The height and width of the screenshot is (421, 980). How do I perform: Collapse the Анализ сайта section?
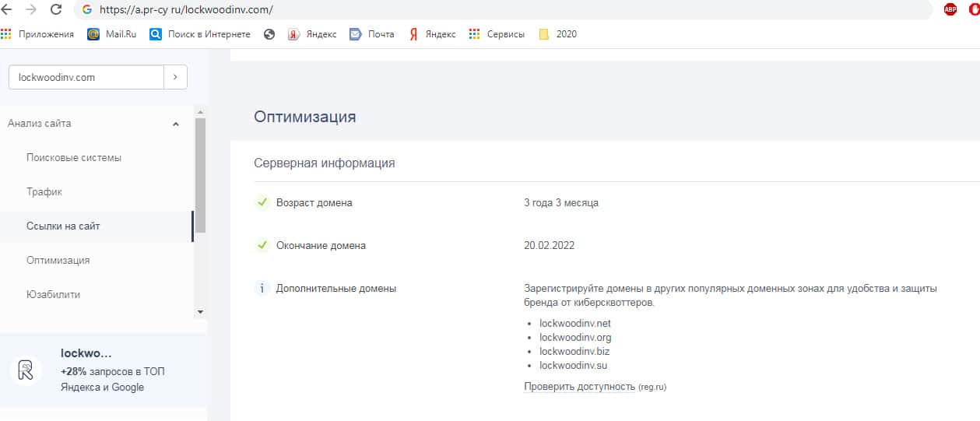tap(176, 124)
